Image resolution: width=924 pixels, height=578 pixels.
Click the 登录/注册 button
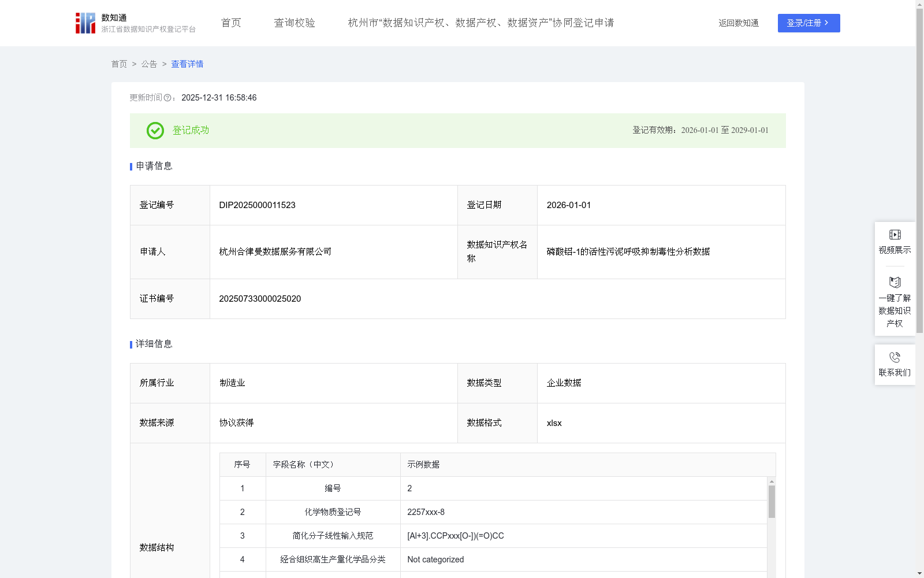tap(808, 23)
